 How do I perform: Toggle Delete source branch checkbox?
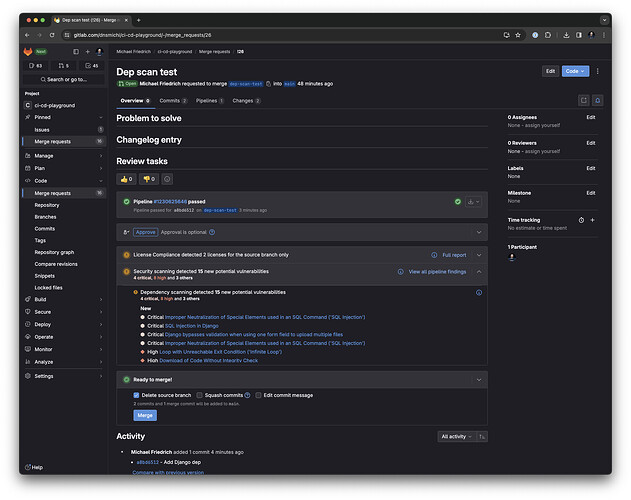tap(136, 395)
